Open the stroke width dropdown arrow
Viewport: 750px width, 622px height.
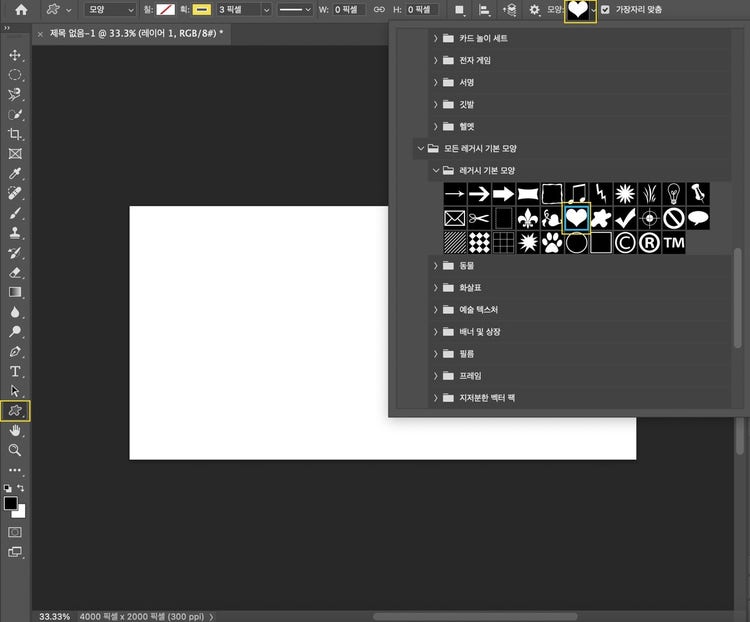[x=266, y=10]
